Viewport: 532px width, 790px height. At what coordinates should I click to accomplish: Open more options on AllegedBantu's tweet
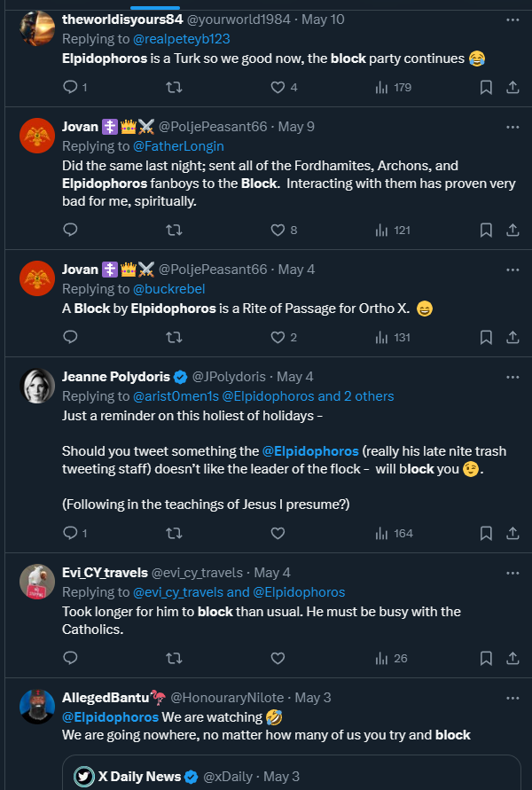pyautogui.click(x=512, y=698)
